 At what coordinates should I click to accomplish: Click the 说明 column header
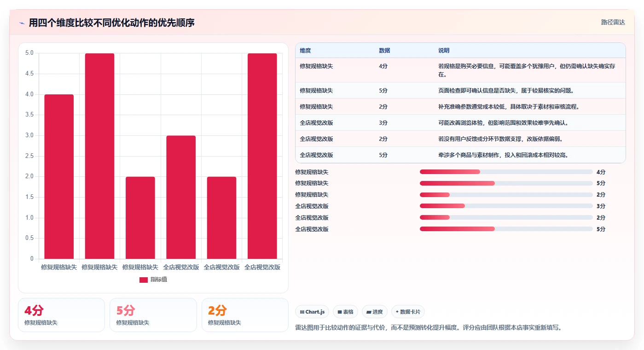(444, 51)
